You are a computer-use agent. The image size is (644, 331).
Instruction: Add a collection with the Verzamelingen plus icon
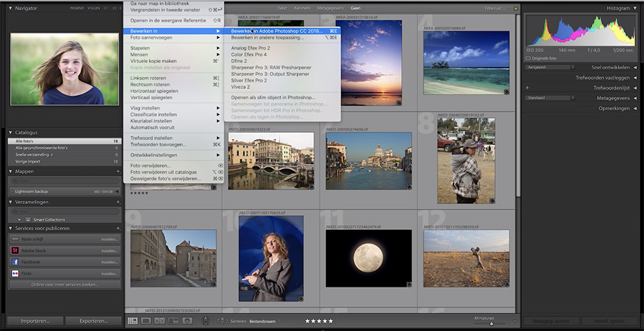pyautogui.click(x=118, y=202)
